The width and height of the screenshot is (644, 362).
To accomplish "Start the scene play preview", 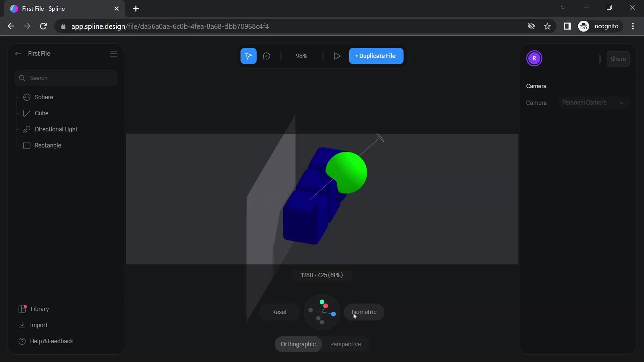I will [337, 56].
